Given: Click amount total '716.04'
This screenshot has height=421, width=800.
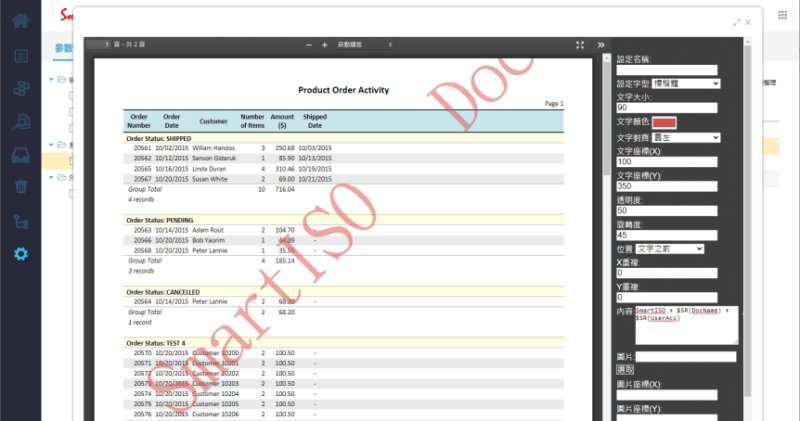Looking at the screenshot, I should tap(285, 189).
